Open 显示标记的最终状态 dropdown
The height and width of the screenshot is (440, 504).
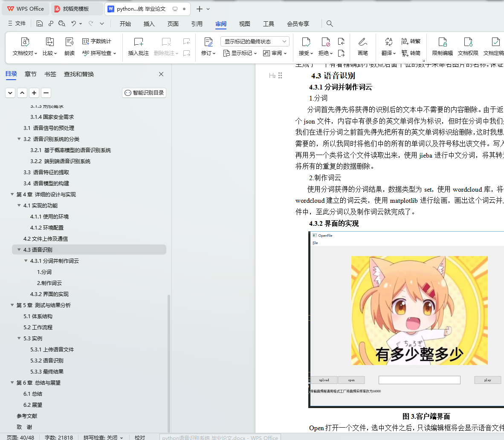coord(255,41)
